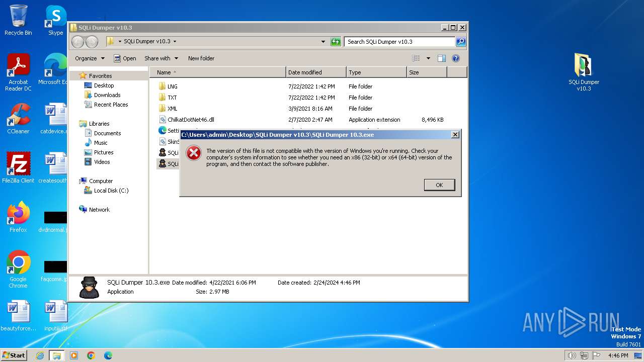Open Explorer help question mark icon
Viewport: 644px width, 362px height.
pyautogui.click(x=456, y=58)
